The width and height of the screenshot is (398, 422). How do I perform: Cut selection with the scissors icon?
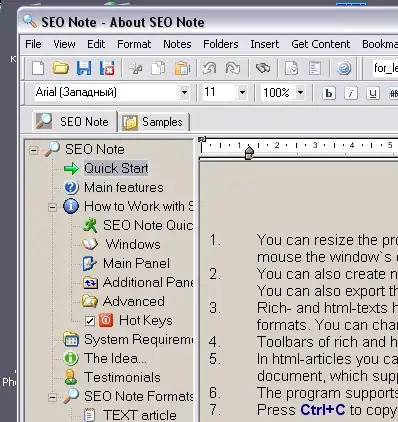[136, 68]
